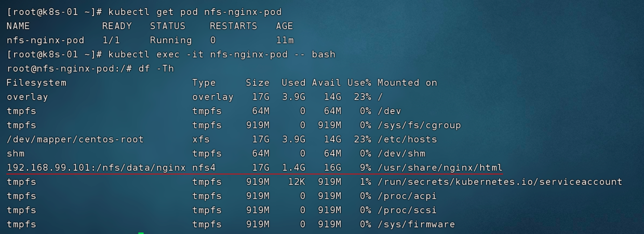Select the 'kubectl exec -it nfs-nginx-pod -- bash' command

pos(222,54)
